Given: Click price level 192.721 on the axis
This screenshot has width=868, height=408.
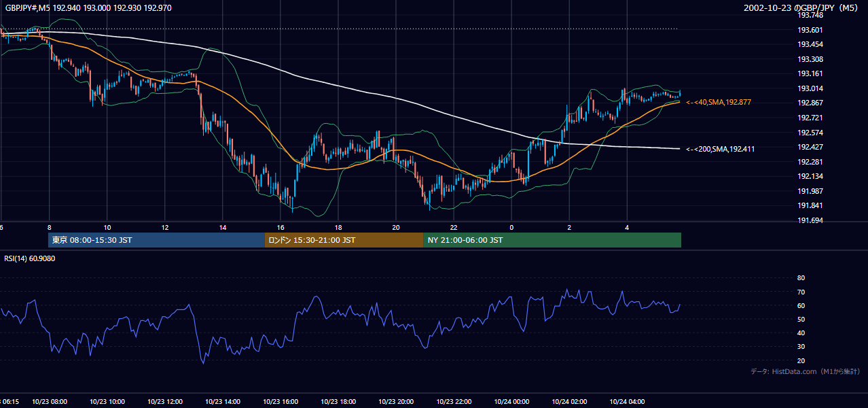Looking at the screenshot, I should coord(810,118).
